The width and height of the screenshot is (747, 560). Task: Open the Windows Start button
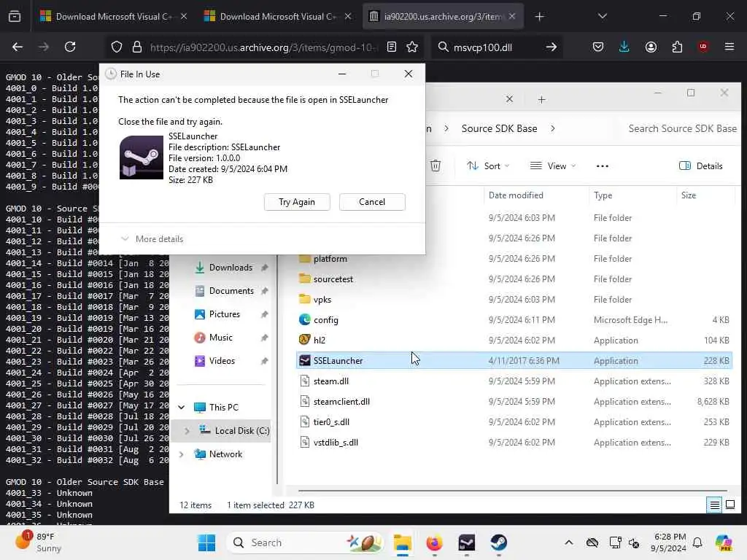coord(206,542)
